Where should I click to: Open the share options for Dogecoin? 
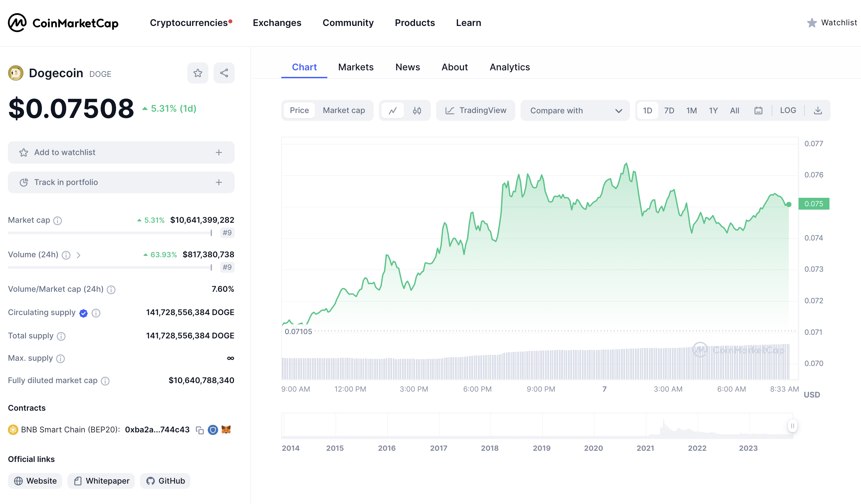(224, 73)
